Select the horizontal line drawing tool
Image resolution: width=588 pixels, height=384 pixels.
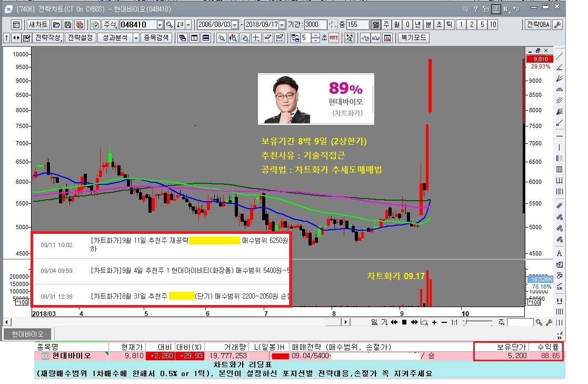(x=559, y=136)
